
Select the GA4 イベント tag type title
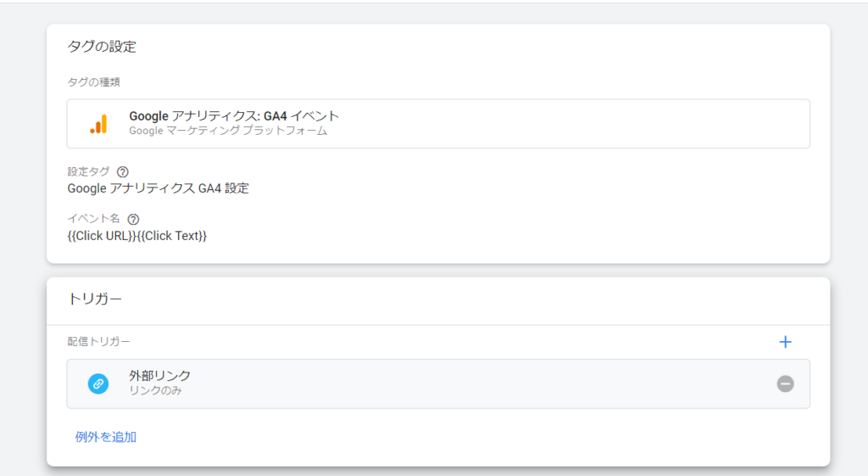point(234,116)
